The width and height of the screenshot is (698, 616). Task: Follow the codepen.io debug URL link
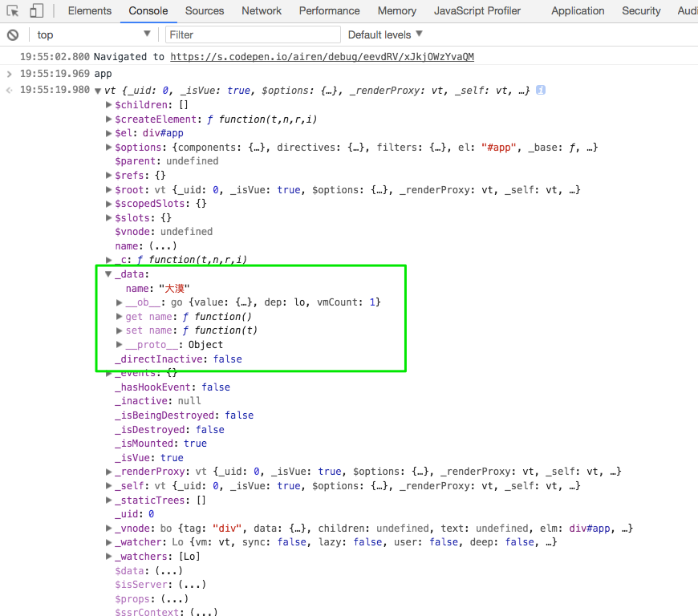[322, 56]
